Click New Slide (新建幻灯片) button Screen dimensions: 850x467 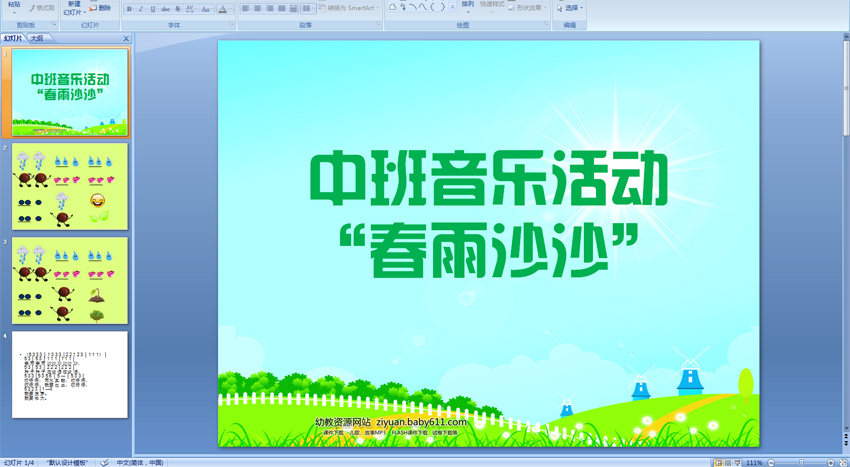[x=74, y=9]
